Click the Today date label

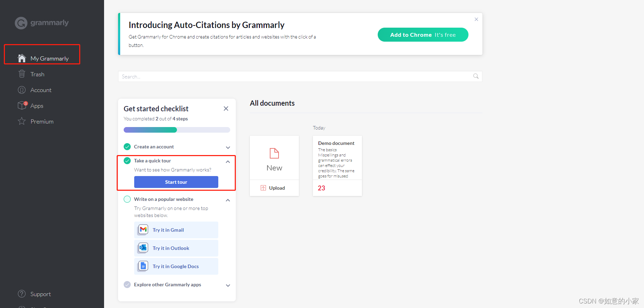click(319, 128)
